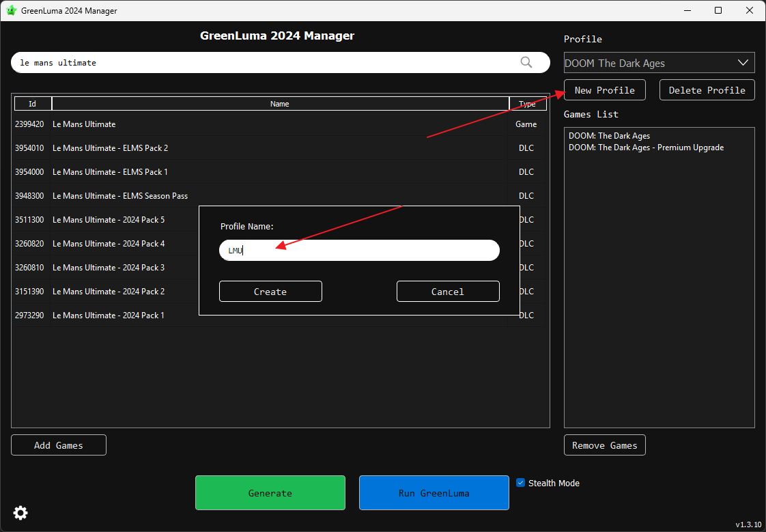This screenshot has width=766, height=532.
Task: Click the GreenLuma app icon in title bar
Action: [x=12, y=10]
